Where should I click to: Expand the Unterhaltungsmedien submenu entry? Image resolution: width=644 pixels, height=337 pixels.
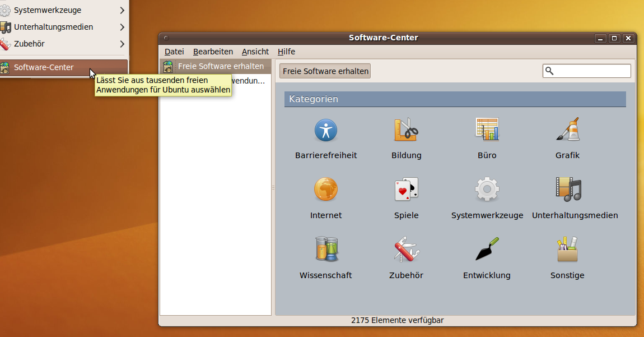pos(62,27)
